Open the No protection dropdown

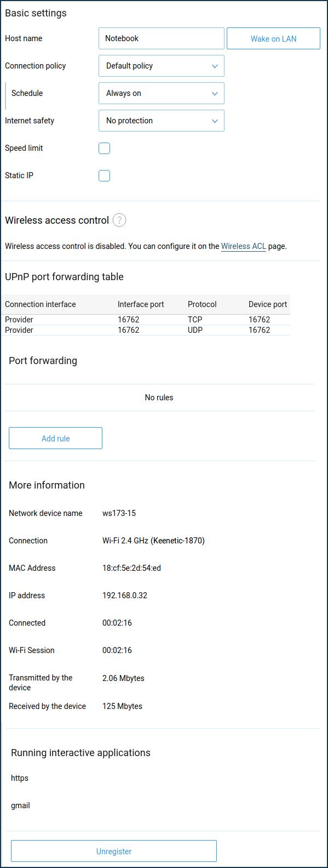point(162,121)
